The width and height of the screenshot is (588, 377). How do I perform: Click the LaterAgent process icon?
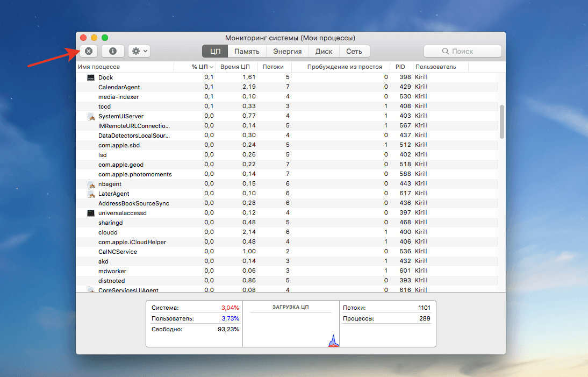90,194
